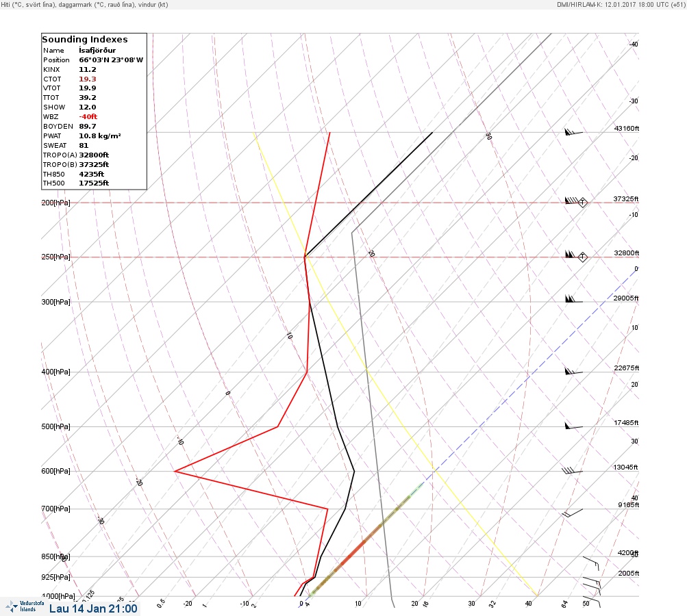
Task: Click the 9165ft altitude label
Action: (628, 505)
